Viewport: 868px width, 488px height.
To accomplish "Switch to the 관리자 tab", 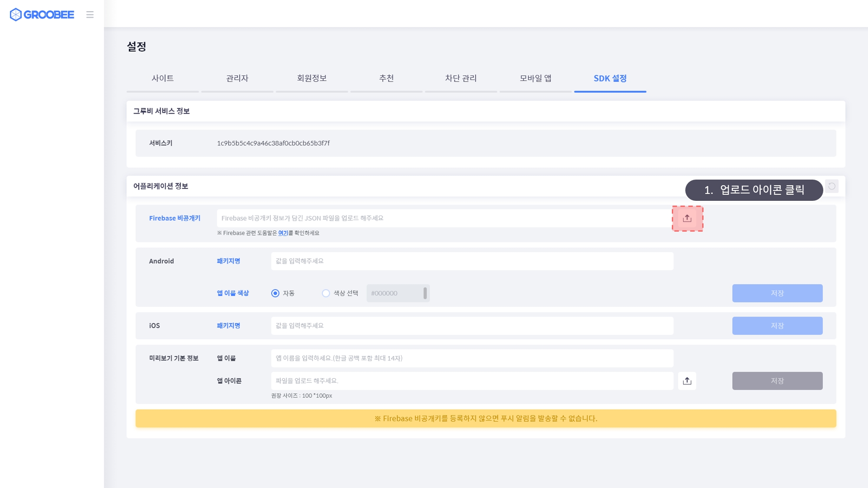I will [x=237, y=78].
